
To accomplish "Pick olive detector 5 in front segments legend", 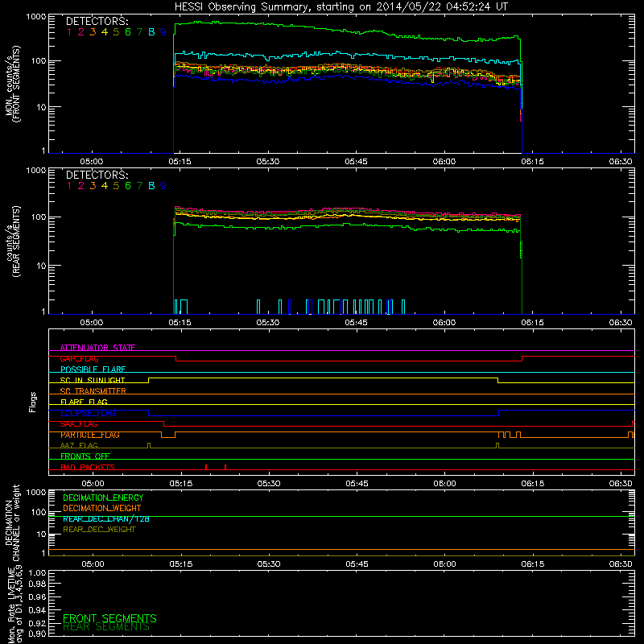I will pos(116,32).
